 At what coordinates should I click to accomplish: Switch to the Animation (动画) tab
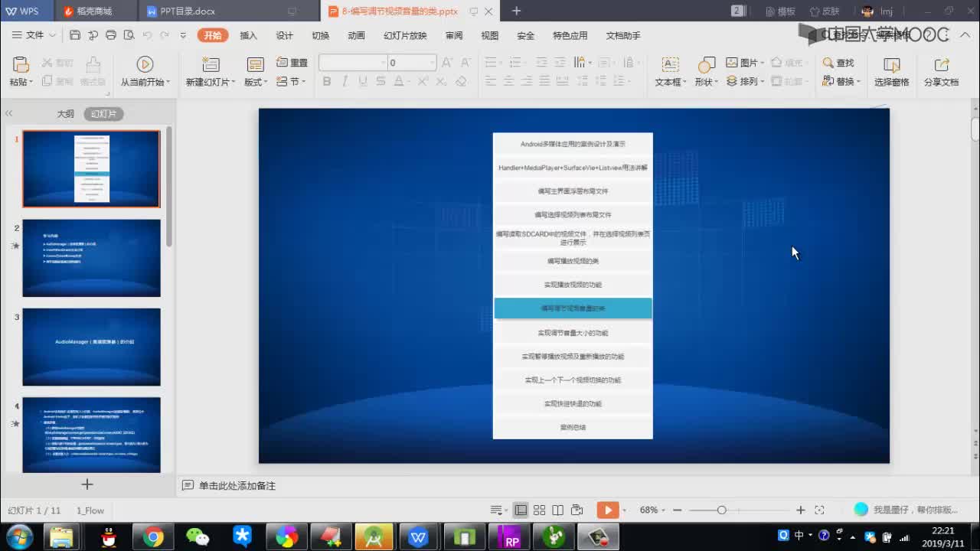coord(356,35)
